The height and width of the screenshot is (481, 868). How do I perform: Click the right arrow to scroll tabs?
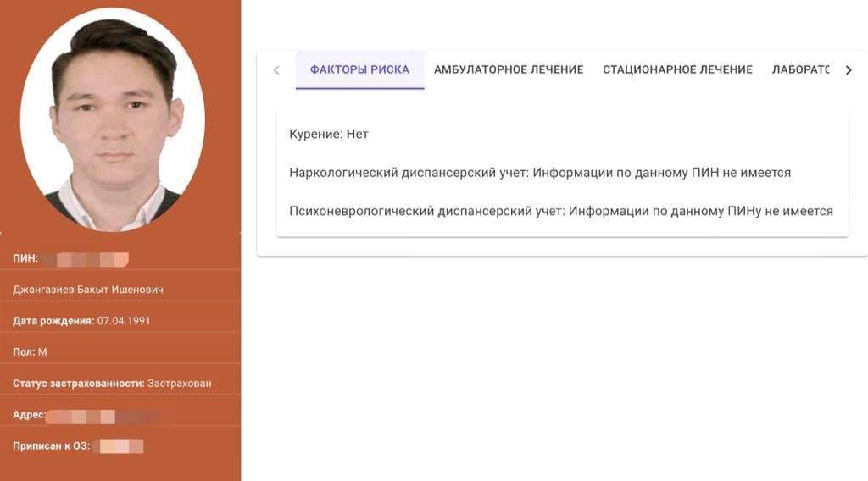click(848, 70)
